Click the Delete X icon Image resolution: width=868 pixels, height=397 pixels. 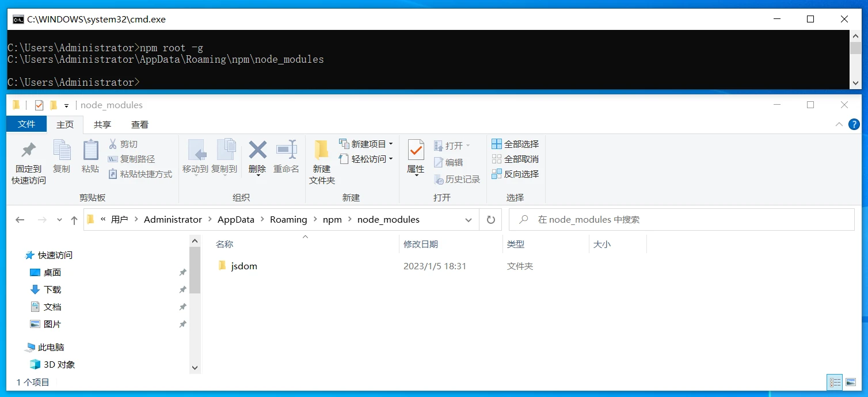257,151
